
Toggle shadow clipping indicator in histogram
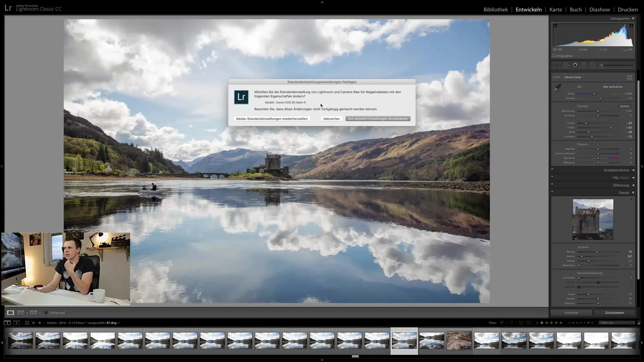pyautogui.click(x=555, y=25)
